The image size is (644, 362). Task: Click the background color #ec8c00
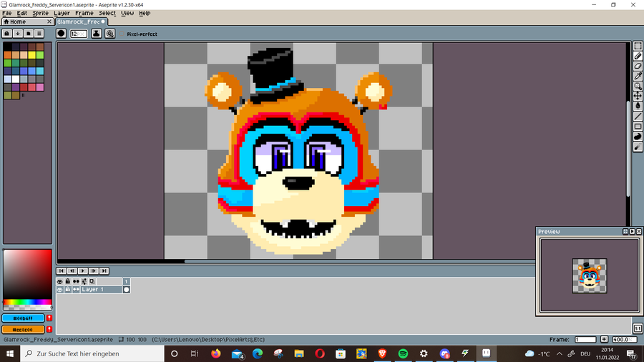[x=23, y=330]
